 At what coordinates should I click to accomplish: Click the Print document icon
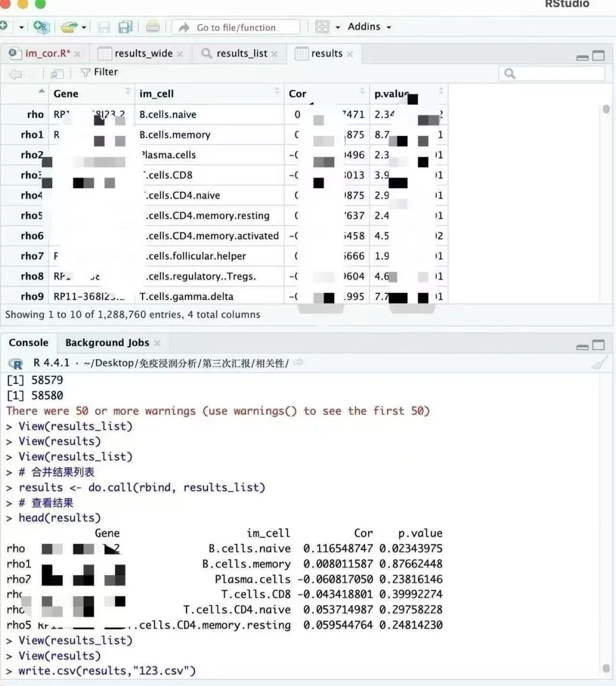152,27
